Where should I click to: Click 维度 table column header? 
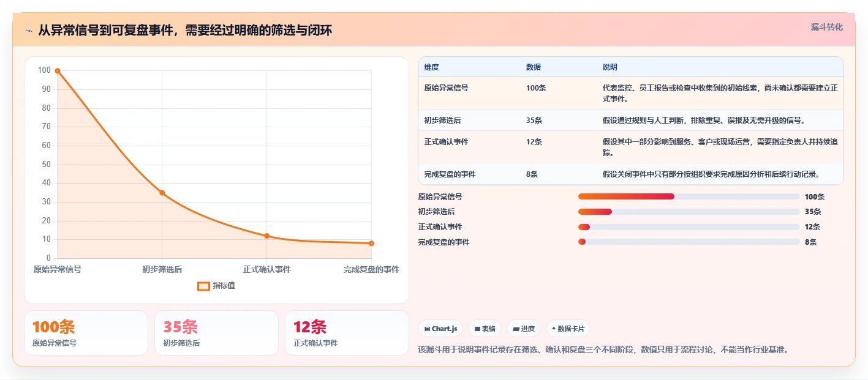pos(431,67)
